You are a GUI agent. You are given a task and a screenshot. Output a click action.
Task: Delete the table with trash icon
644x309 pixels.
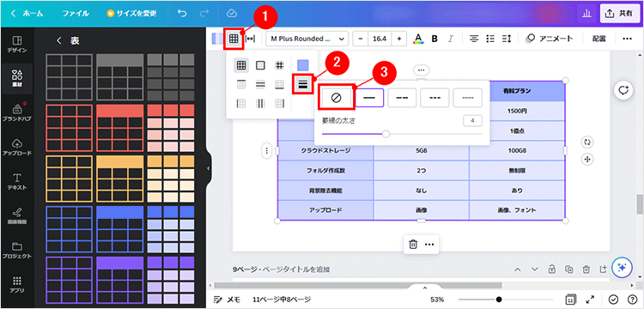click(413, 245)
